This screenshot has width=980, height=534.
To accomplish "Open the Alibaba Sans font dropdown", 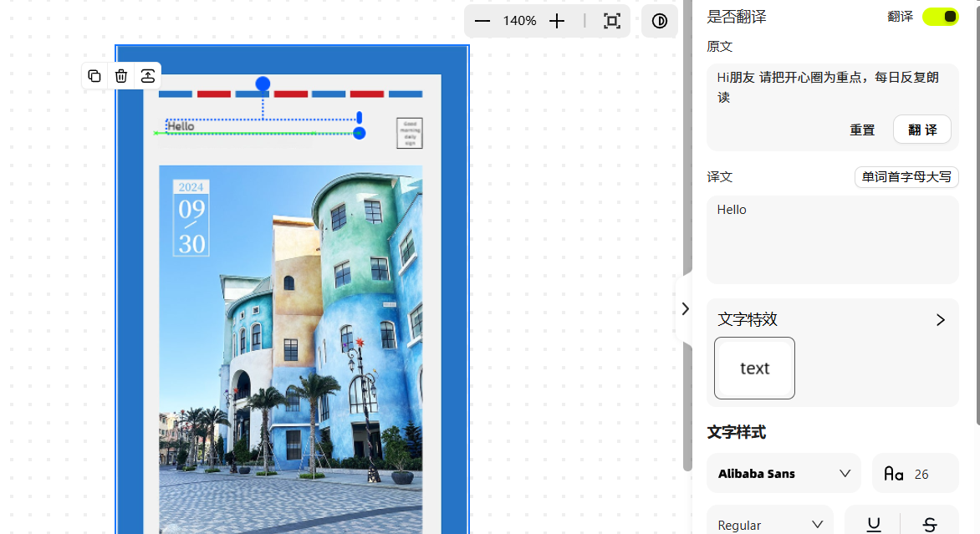I will click(x=783, y=474).
